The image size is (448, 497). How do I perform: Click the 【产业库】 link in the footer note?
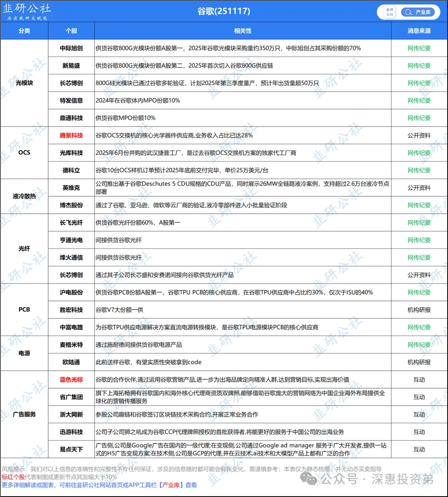pyautogui.click(x=171, y=485)
